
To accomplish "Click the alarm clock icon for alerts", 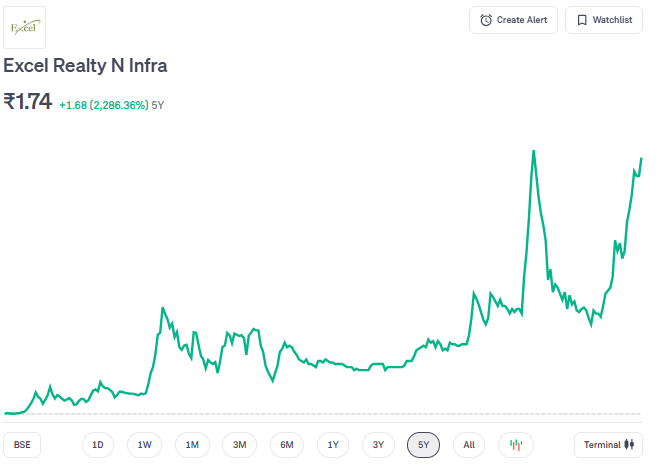I will (486, 20).
